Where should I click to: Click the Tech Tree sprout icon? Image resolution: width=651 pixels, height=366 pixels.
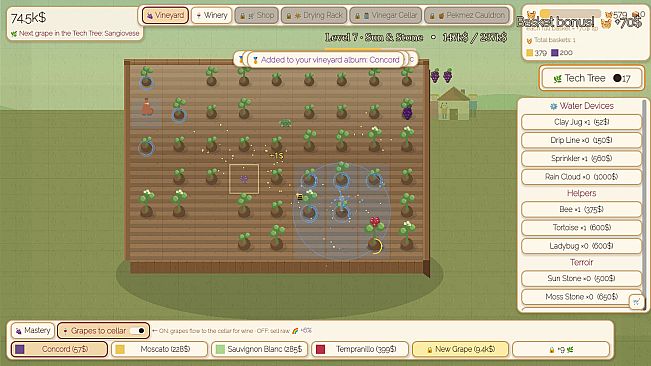(557, 78)
